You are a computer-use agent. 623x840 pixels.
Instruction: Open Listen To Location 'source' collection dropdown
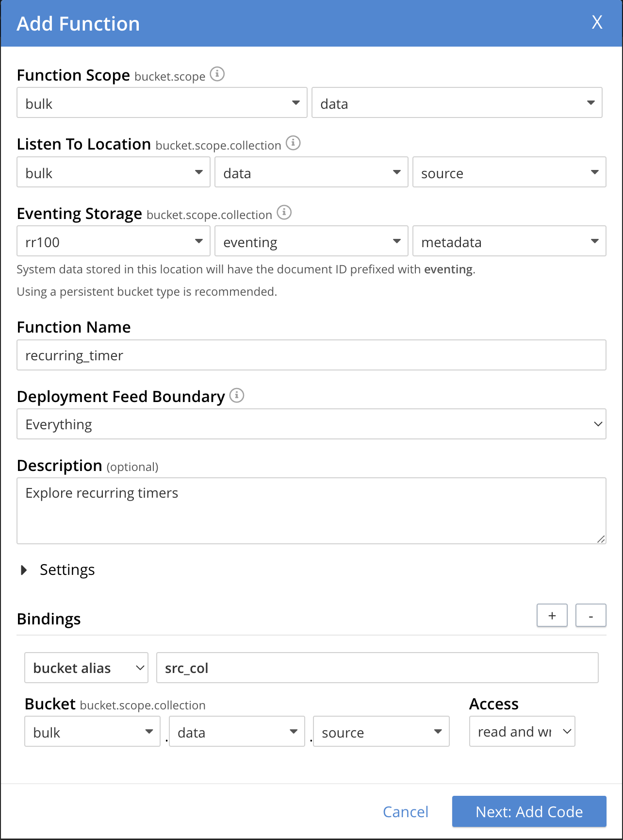click(x=509, y=172)
